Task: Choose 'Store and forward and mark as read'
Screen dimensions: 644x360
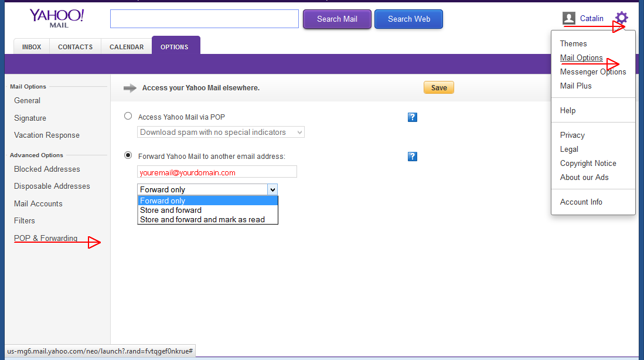Action: (x=208, y=219)
